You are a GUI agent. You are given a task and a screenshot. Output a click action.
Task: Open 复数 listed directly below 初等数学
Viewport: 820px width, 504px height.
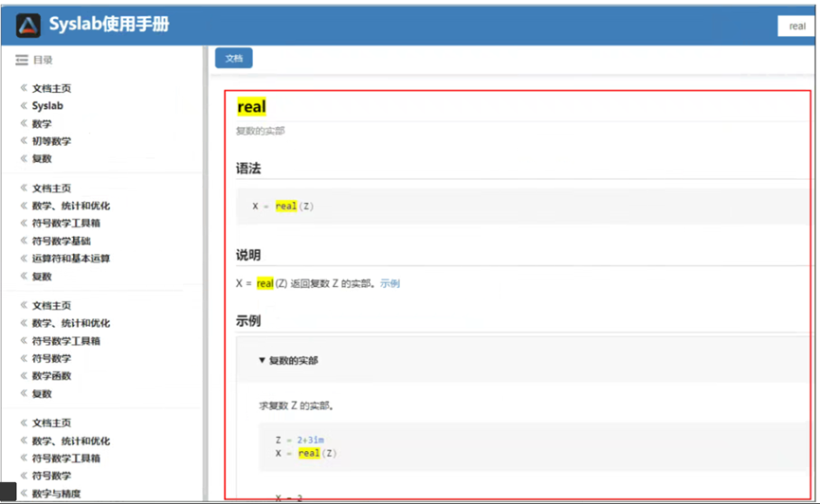click(42, 159)
